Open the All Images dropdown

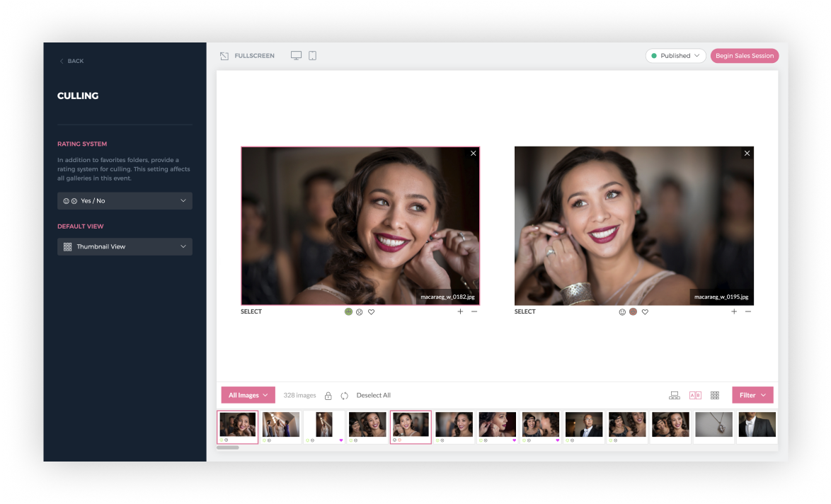[x=248, y=396]
